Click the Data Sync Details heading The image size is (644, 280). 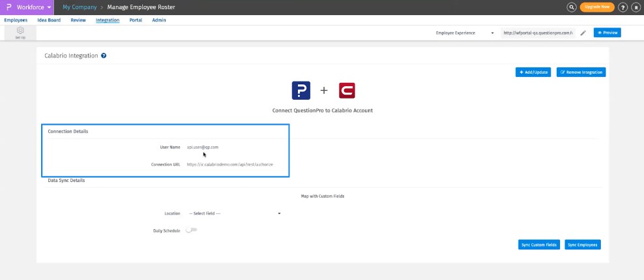click(66, 181)
